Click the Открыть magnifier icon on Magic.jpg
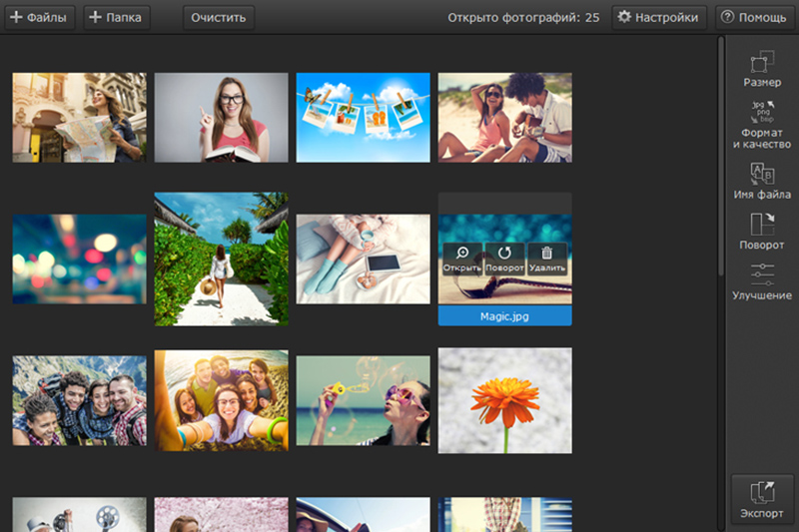 coord(461,254)
